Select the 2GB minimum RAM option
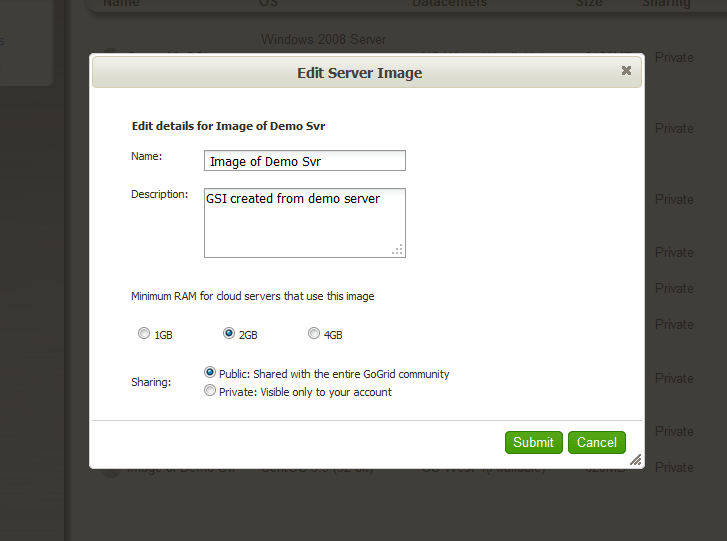This screenshot has height=541, width=727. 229,334
